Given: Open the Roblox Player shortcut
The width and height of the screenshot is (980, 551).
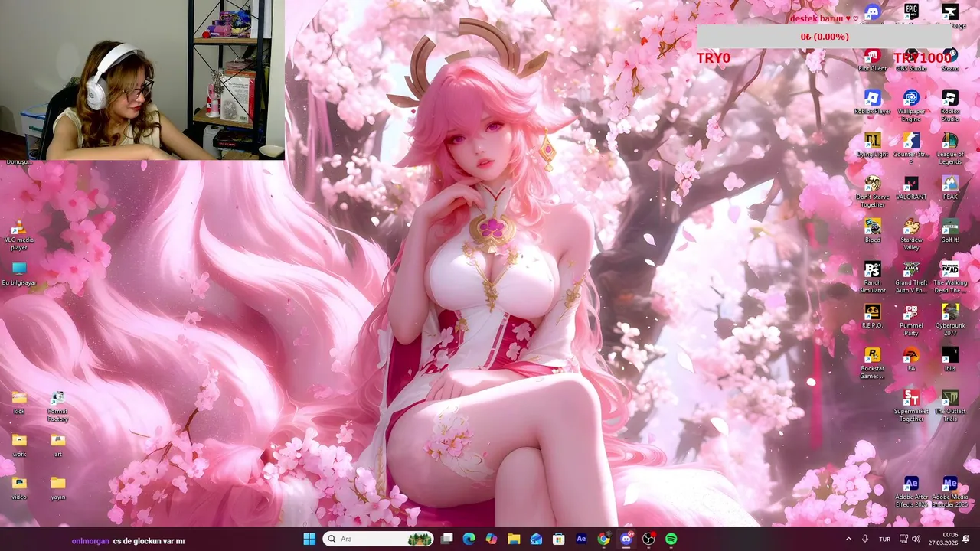Looking at the screenshot, I should [872, 103].
